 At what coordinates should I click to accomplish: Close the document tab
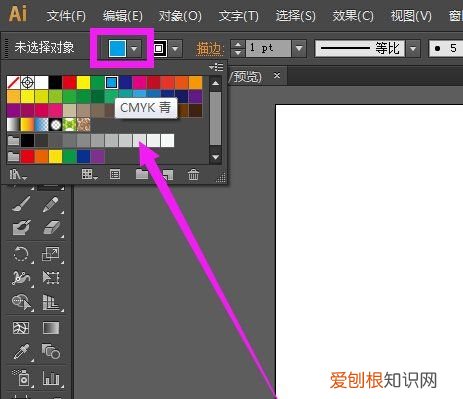coord(277,76)
